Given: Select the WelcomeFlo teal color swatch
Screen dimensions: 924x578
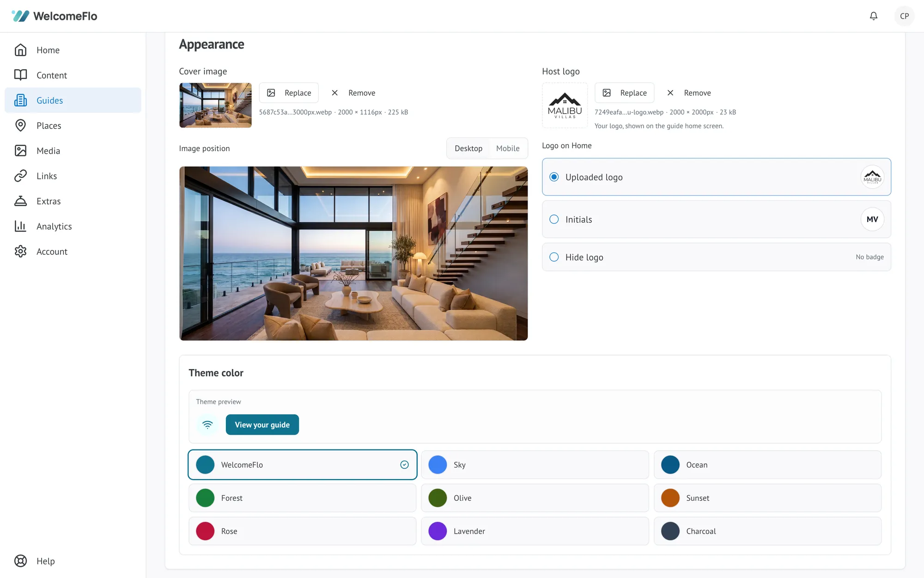Looking at the screenshot, I should 205,465.
